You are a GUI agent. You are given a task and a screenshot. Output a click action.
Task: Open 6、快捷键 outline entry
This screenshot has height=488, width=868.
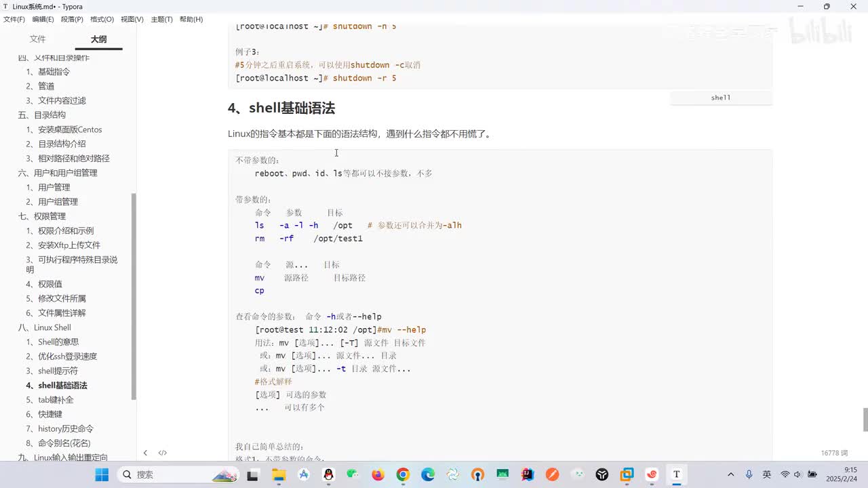click(x=44, y=414)
